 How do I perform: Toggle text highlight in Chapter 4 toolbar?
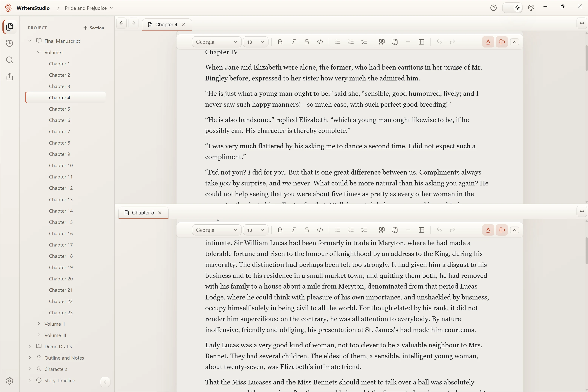tap(488, 42)
